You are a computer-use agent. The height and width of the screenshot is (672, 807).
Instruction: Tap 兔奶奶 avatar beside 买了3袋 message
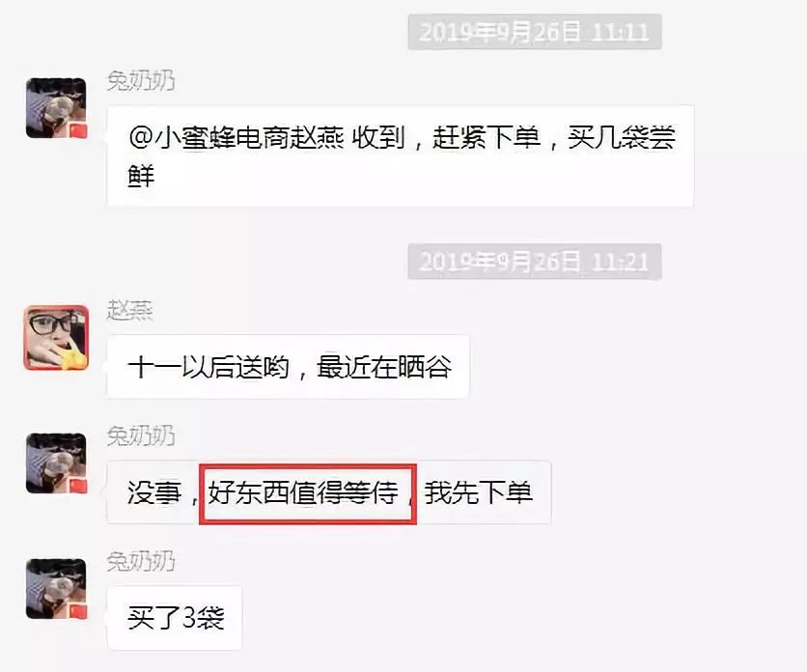tap(56, 589)
